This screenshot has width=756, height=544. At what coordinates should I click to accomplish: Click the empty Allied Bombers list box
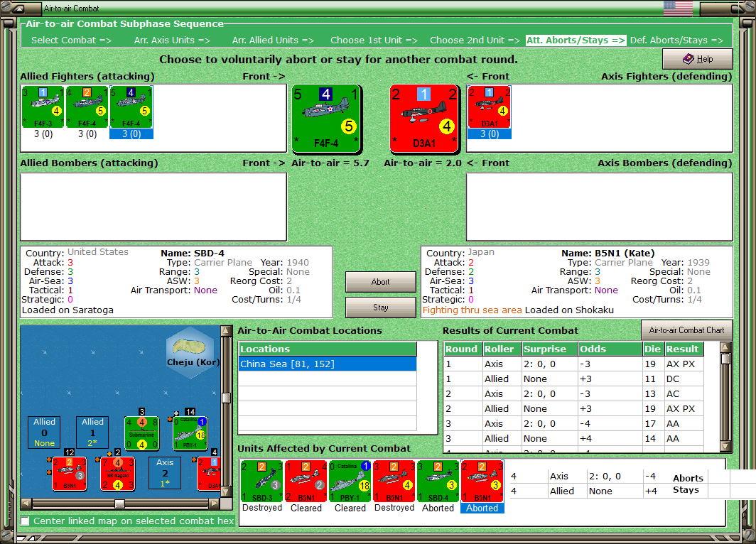click(x=153, y=207)
